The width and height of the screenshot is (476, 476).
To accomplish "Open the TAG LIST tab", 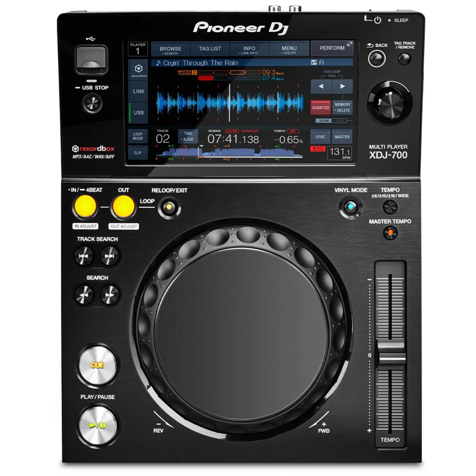I will [210, 49].
